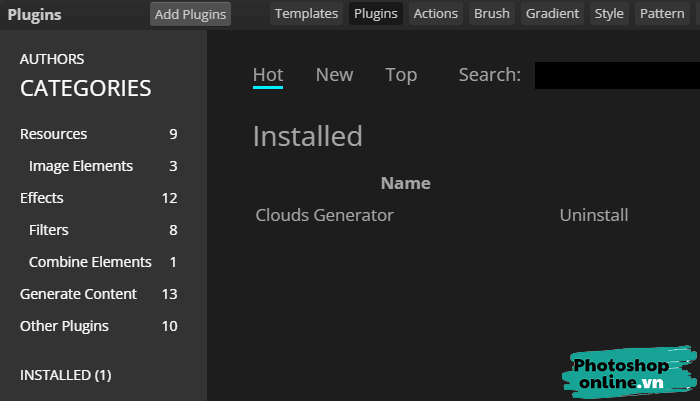700x401 pixels.
Task: Open the Brush resources tab
Action: 491,14
